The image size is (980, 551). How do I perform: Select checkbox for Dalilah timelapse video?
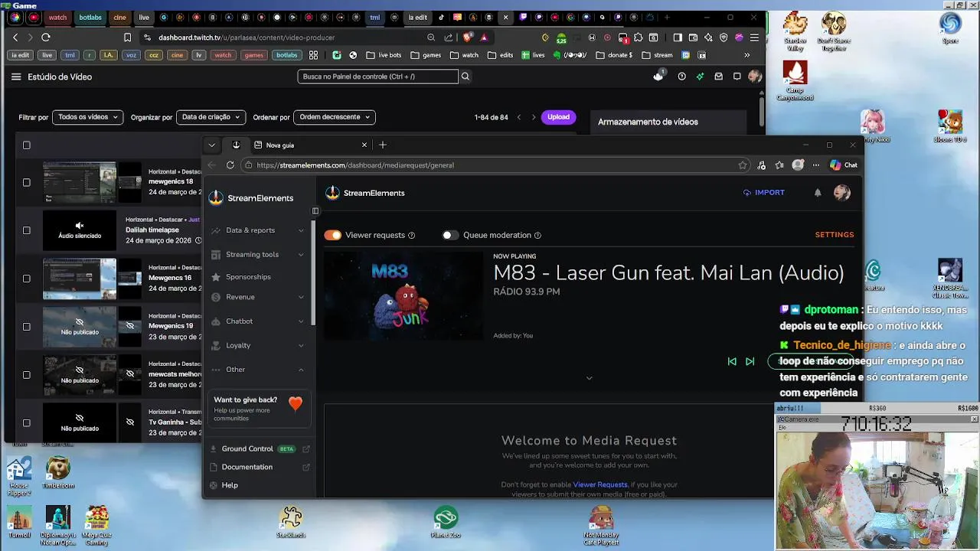[x=26, y=230]
